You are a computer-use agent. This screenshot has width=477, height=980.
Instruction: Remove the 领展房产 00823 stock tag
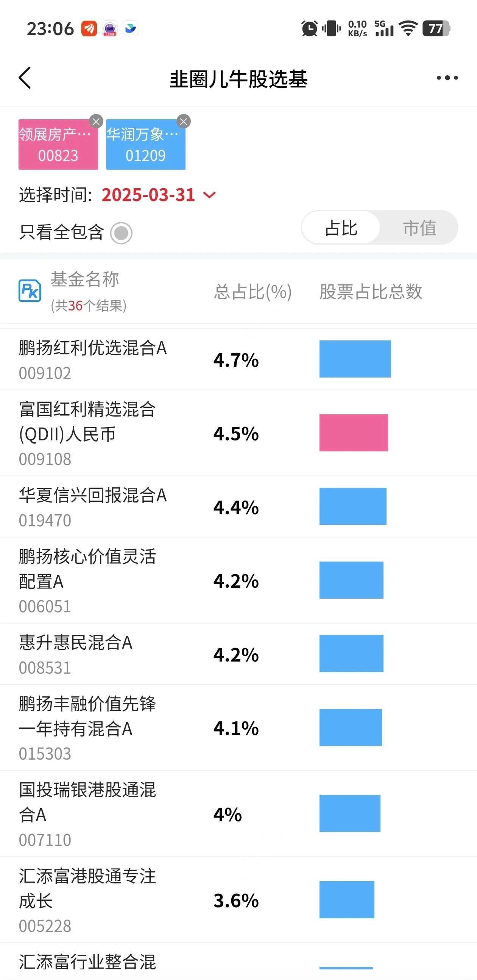96,121
